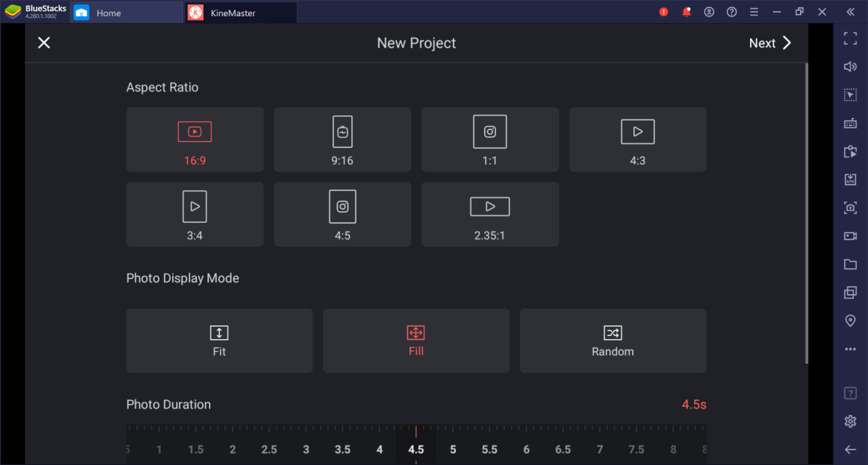The width and height of the screenshot is (868, 465).
Task: Click the 4.5s photo duration value
Action: 694,405
